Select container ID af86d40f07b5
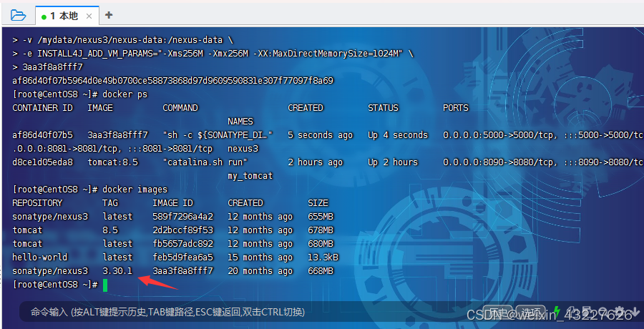The image size is (644, 329). click(43, 135)
